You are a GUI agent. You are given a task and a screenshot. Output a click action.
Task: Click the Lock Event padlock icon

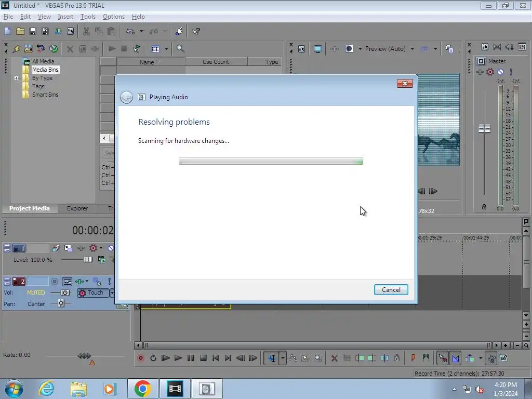(x=396, y=358)
